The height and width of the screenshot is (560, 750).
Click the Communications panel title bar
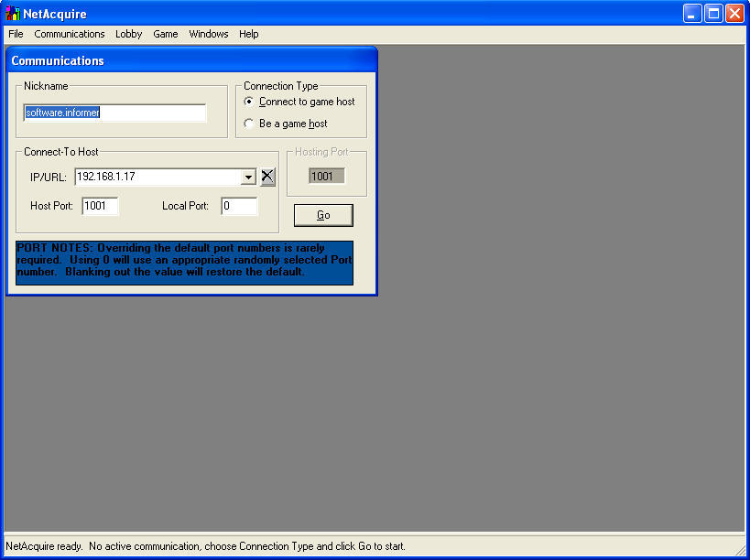click(x=191, y=60)
